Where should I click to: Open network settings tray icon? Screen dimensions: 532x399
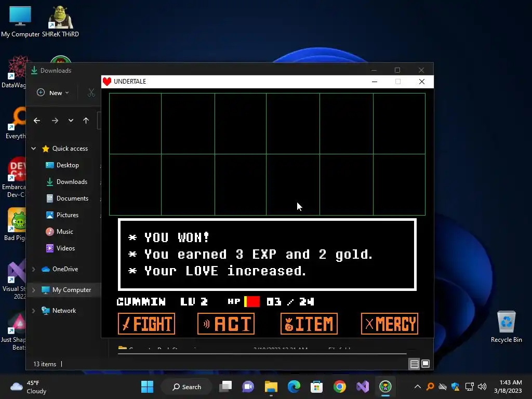[x=469, y=387]
